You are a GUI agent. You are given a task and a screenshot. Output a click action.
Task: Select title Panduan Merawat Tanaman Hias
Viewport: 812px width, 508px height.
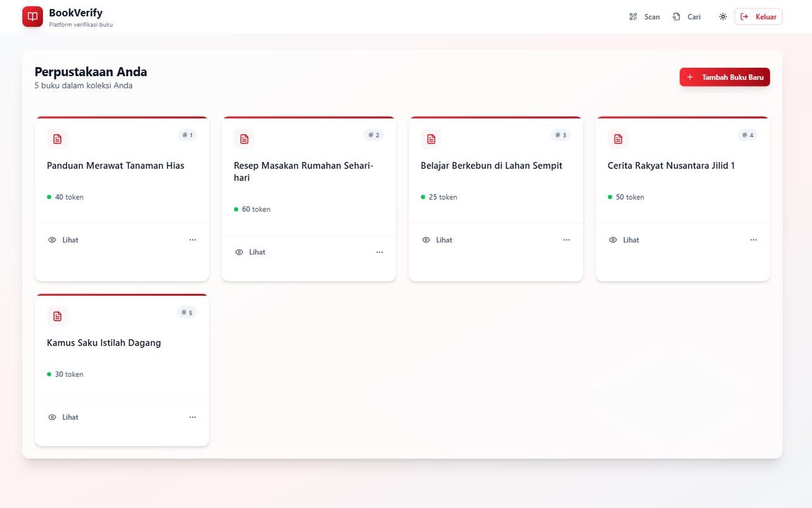pos(115,166)
